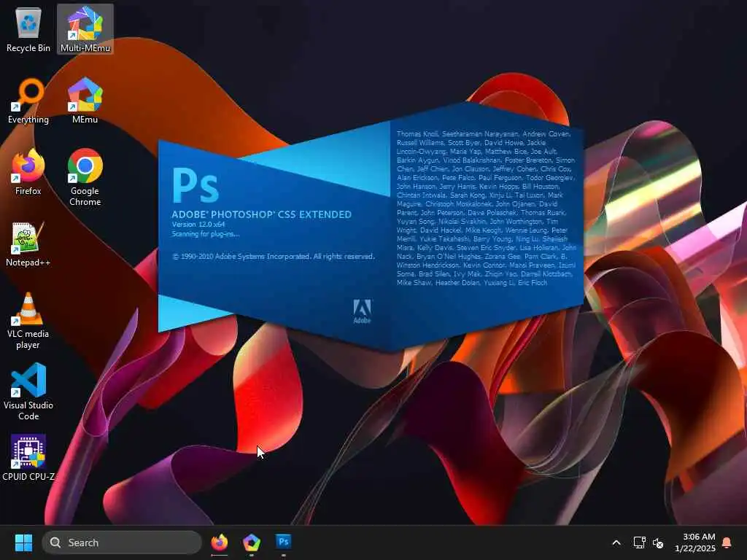747x560 pixels.
Task: Click the Adobe Photoshop CS5 Extended title
Action: click(x=262, y=215)
